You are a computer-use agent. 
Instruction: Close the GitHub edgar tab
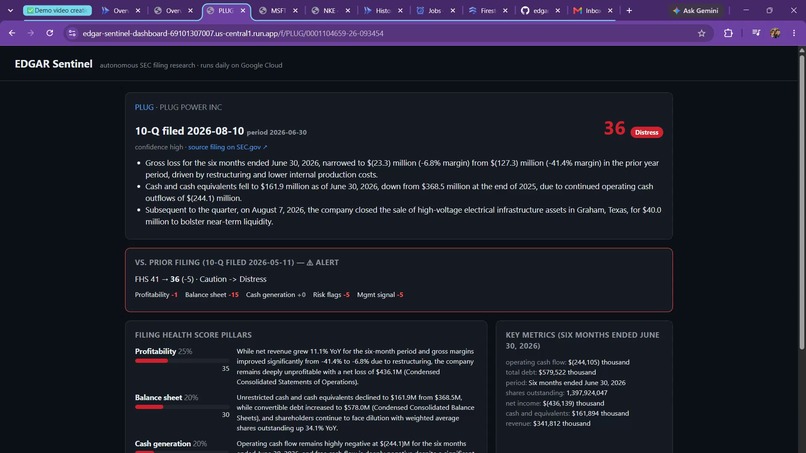coord(558,10)
